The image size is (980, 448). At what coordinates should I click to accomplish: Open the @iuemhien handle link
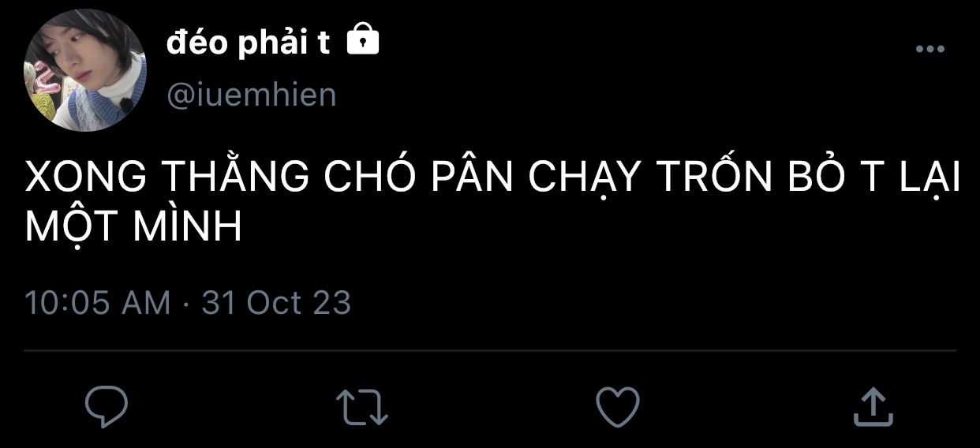(251, 95)
